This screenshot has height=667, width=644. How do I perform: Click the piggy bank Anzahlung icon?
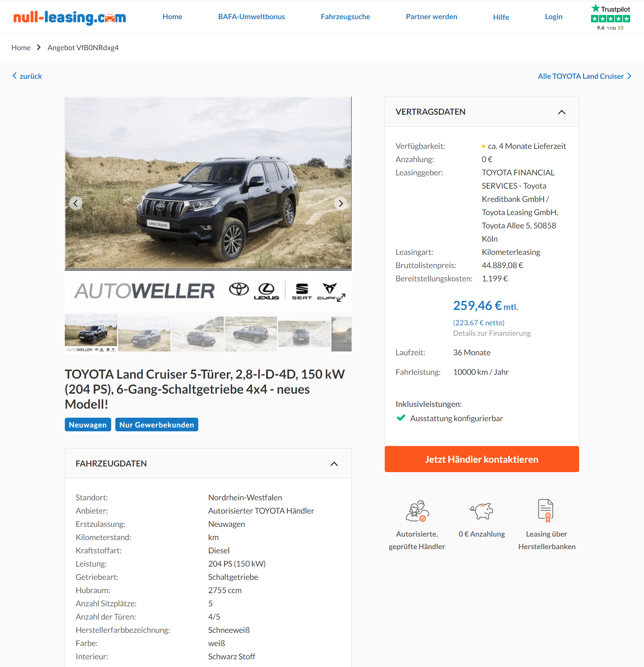(x=482, y=511)
